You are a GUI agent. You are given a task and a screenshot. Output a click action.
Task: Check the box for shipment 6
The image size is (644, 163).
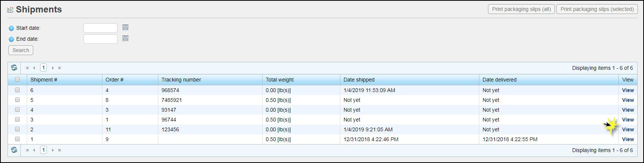point(17,90)
